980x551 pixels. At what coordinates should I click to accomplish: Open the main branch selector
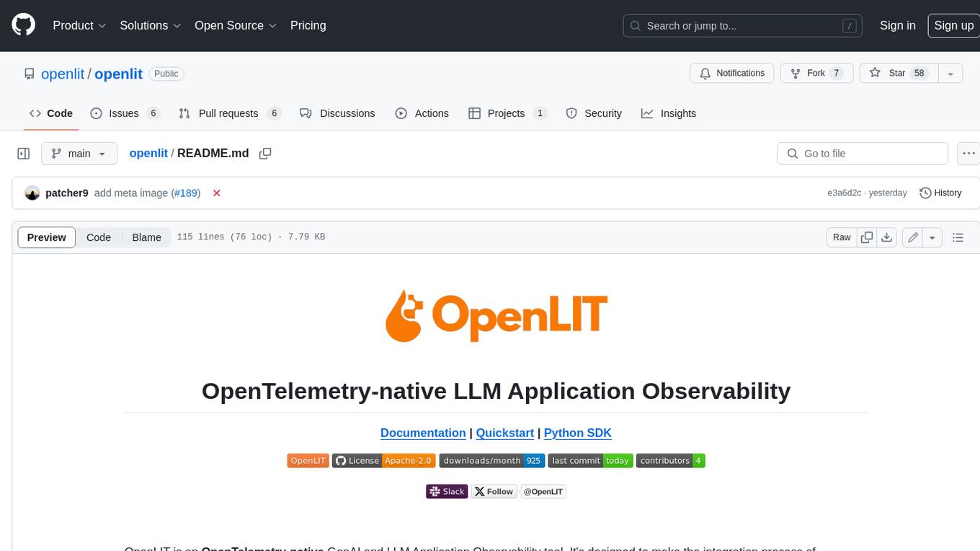[x=79, y=154]
